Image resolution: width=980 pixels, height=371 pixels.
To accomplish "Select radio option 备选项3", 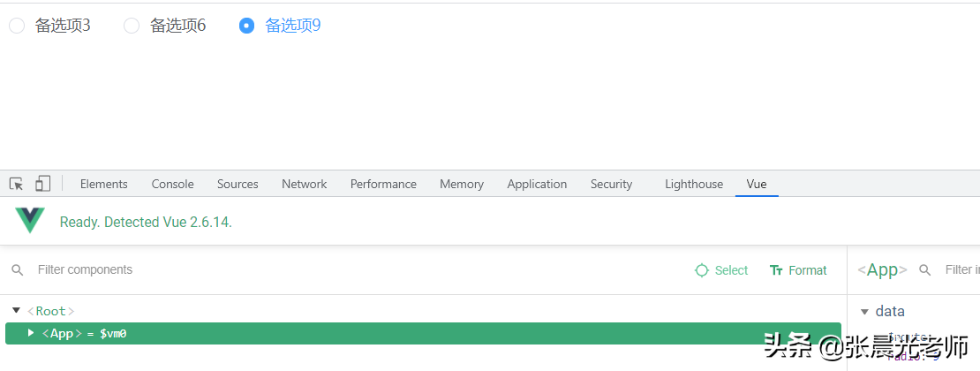I will coord(17,26).
